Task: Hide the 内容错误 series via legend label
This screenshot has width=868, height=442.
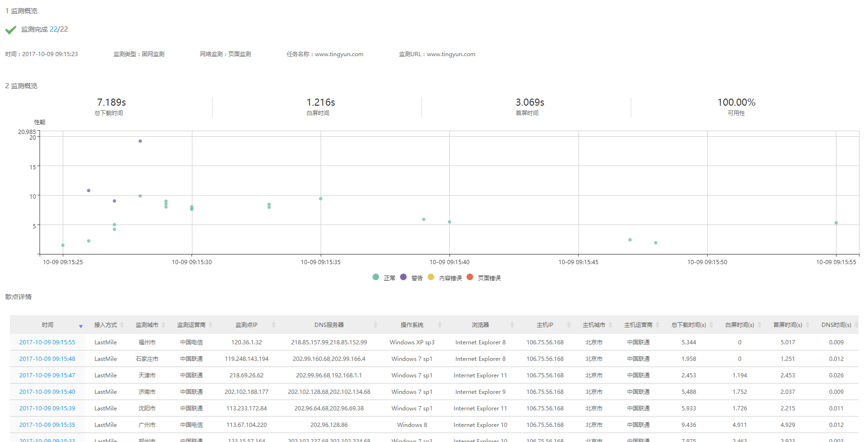Action: pos(450,278)
